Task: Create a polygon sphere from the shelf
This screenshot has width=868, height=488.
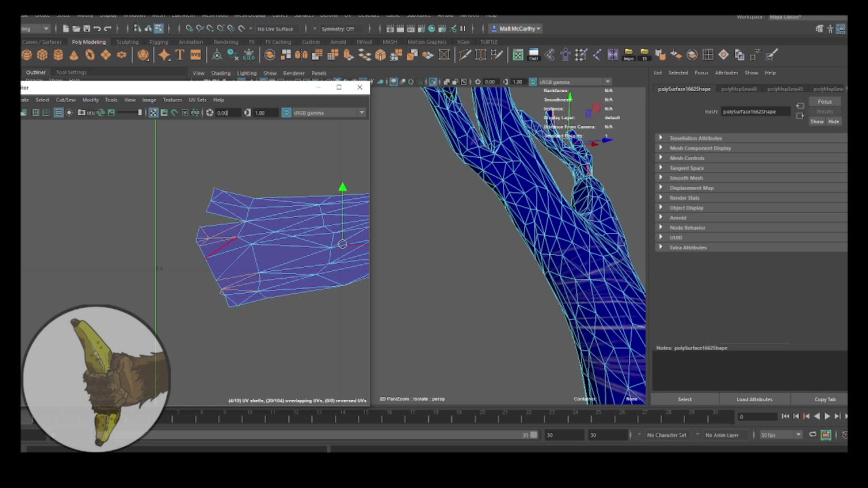Action: [x=27, y=55]
